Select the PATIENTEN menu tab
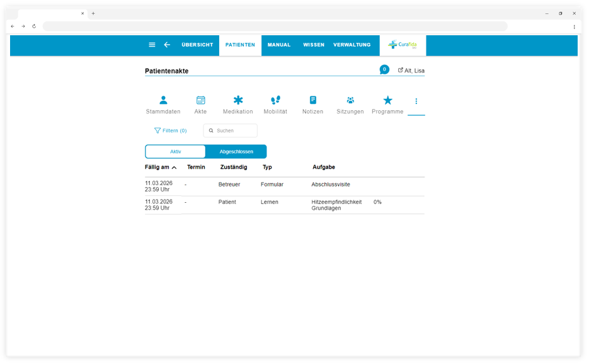The height and width of the screenshot is (364, 589). pos(241,45)
